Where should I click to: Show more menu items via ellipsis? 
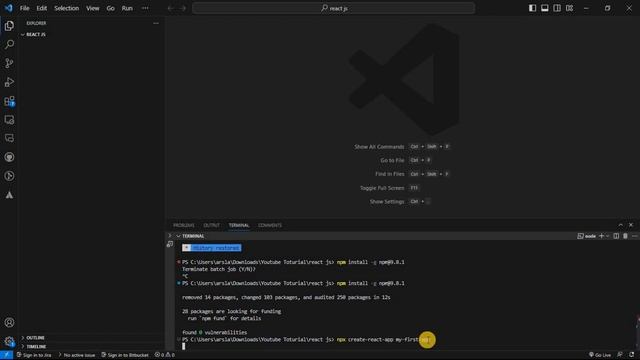[145, 8]
